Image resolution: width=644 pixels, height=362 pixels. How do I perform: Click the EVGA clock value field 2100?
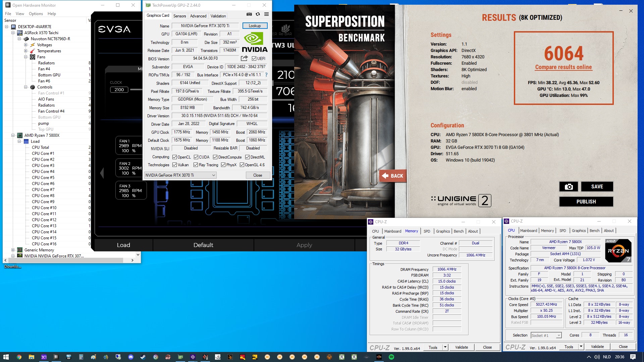pyautogui.click(x=119, y=90)
